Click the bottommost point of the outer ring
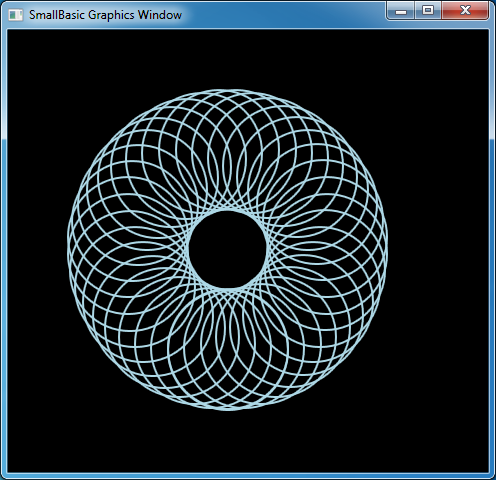 click(228, 408)
